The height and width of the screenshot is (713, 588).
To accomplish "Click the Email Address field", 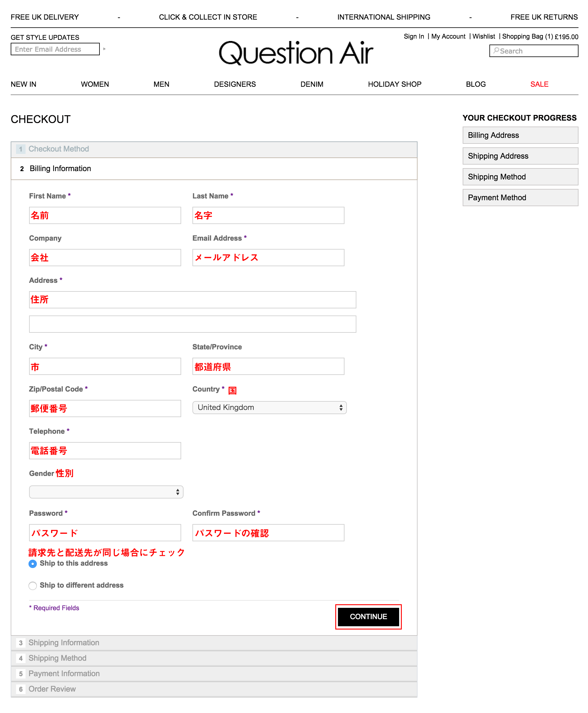I will click(268, 258).
